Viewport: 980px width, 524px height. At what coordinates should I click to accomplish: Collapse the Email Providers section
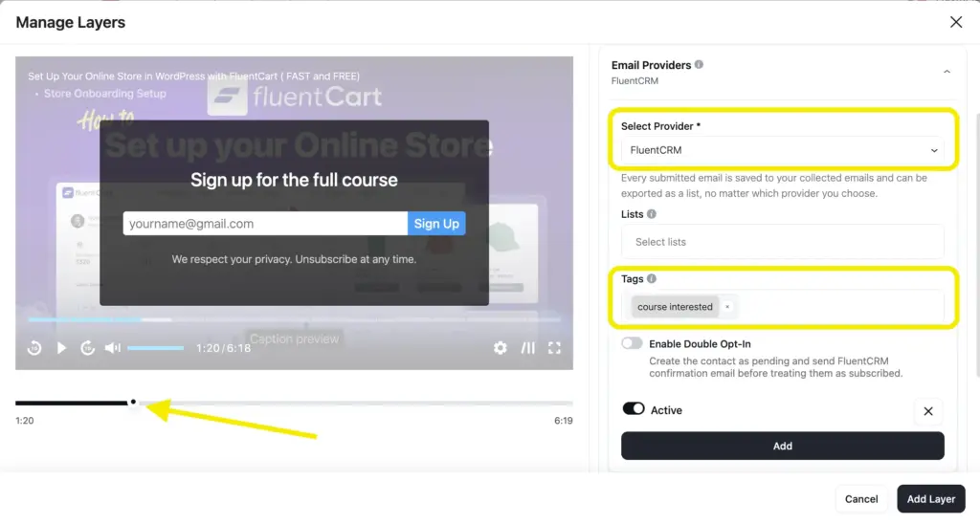click(947, 72)
